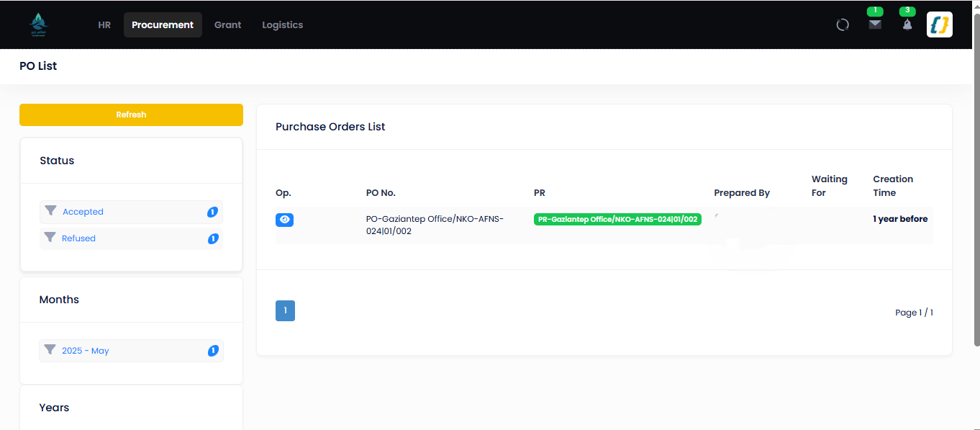Click the Waiting For column header

click(x=830, y=186)
